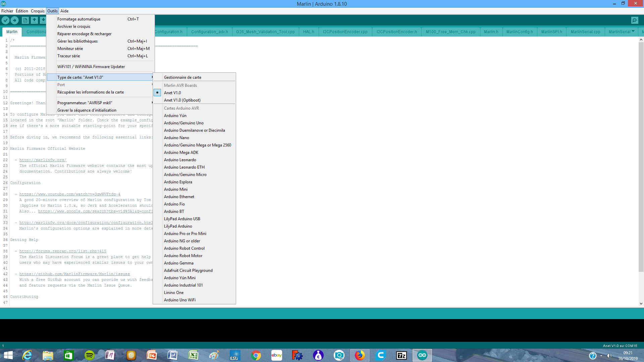Image resolution: width=644 pixels, height=362 pixels.
Task: Open Microsoft Excel from the taskbar
Action: (194, 355)
